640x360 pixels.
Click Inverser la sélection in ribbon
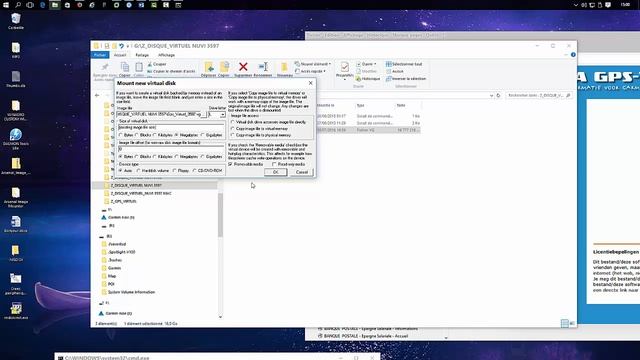pos(406,78)
